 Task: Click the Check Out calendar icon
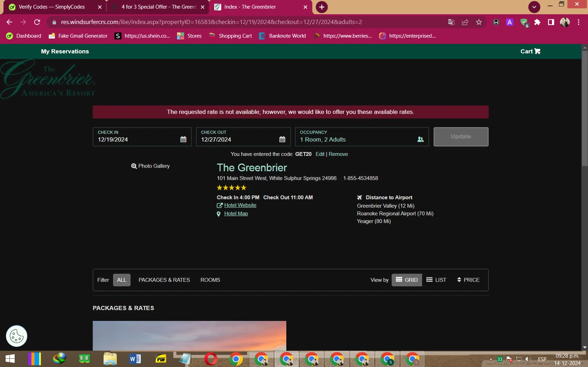pos(282,139)
